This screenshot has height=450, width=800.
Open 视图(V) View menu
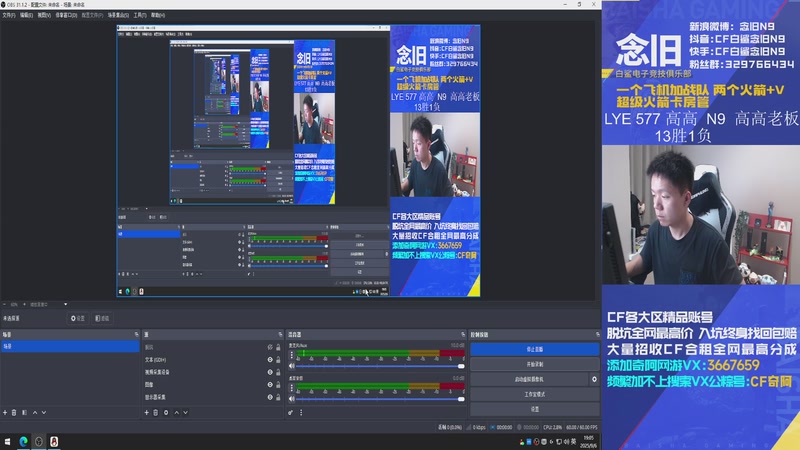click(44, 15)
